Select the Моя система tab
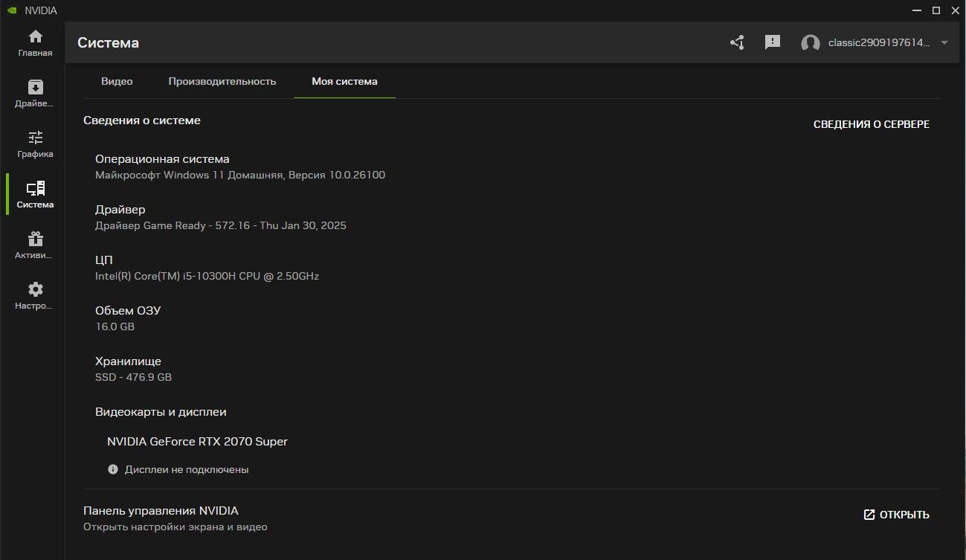 point(344,81)
